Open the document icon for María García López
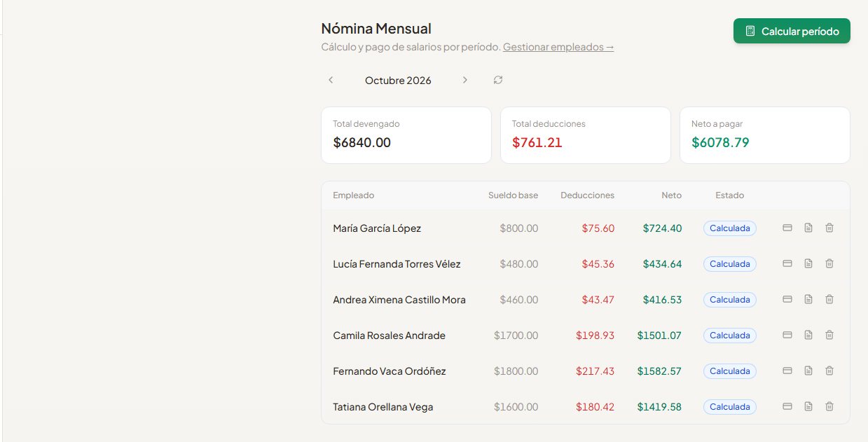868x442 pixels. 808,228
